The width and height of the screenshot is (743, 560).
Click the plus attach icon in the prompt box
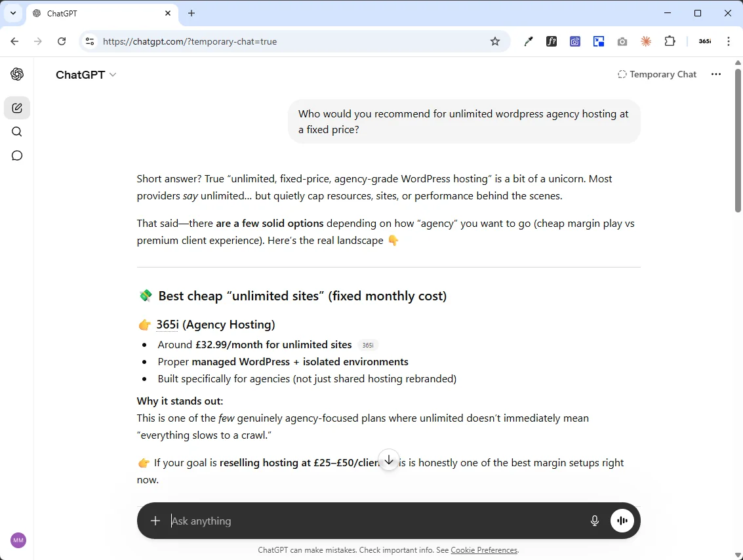[155, 521]
